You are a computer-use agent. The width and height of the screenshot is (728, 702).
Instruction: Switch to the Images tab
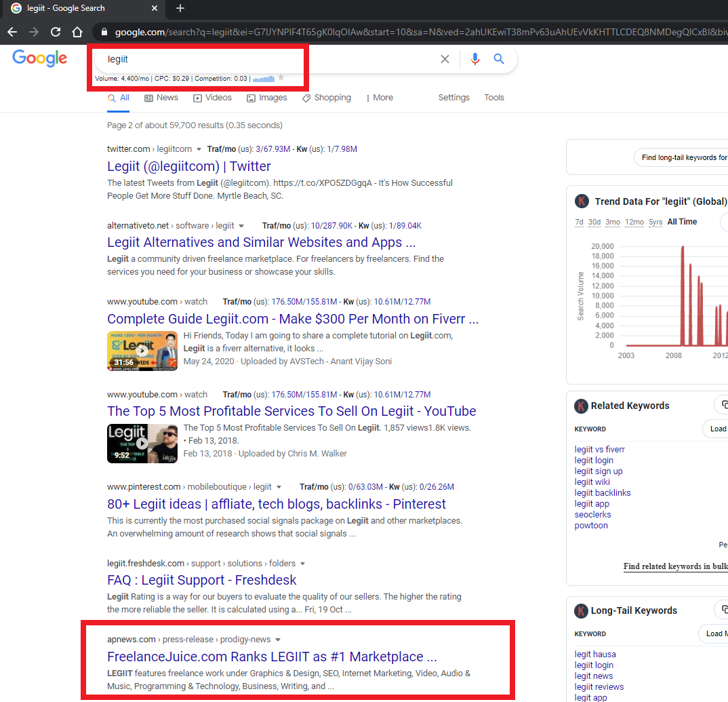(x=267, y=98)
